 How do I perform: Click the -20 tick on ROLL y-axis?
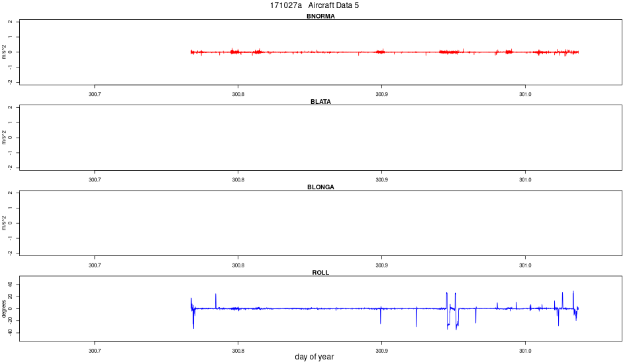(x=11, y=321)
